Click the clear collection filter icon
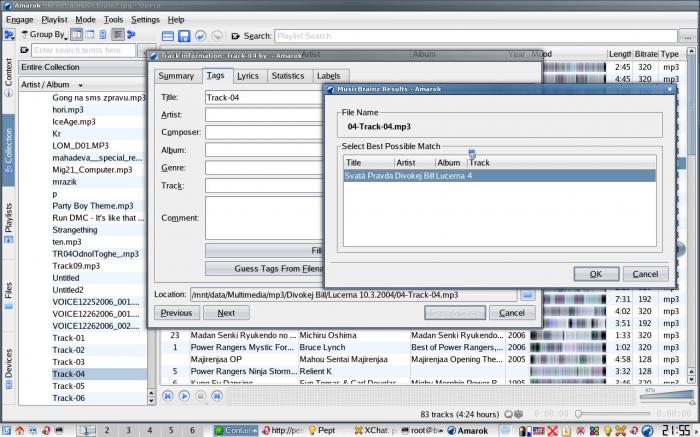The width and height of the screenshot is (700, 437). tap(25, 50)
